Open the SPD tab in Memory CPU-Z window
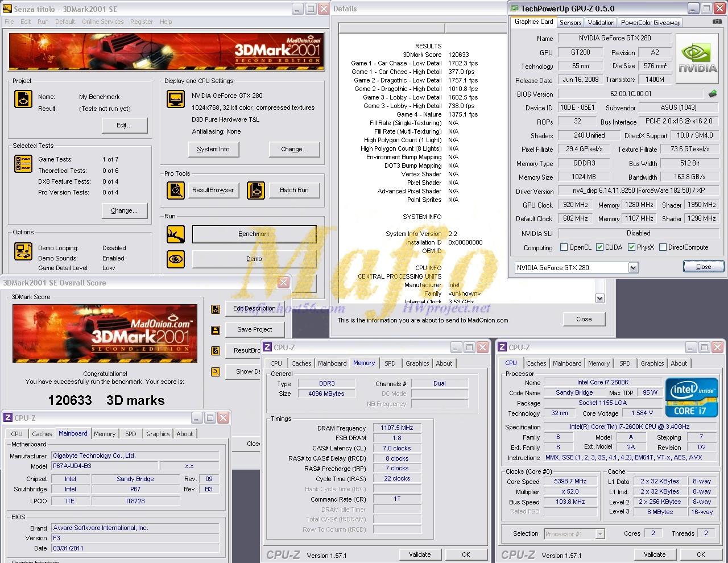728x563 pixels. click(x=390, y=363)
